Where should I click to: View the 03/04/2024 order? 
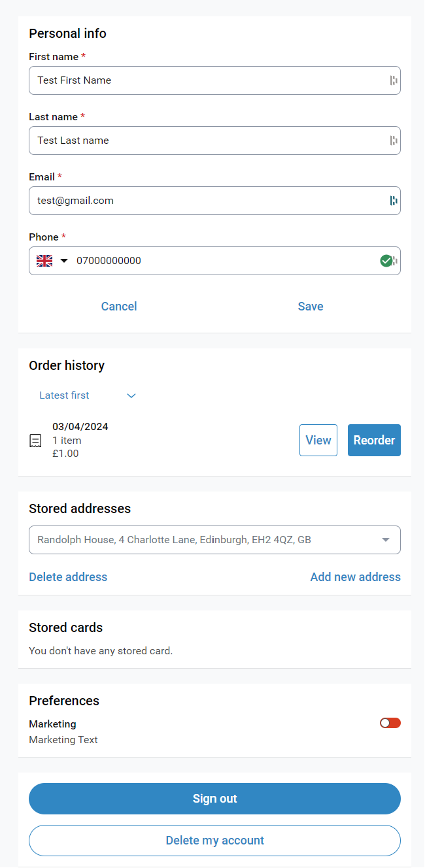(318, 441)
